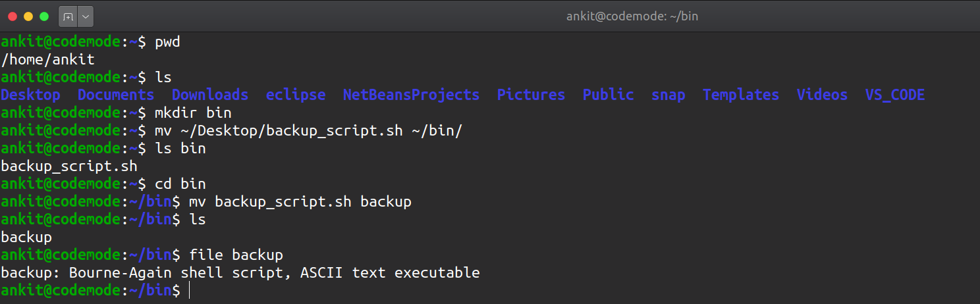Click the /home/ankit pwd output line

47,59
